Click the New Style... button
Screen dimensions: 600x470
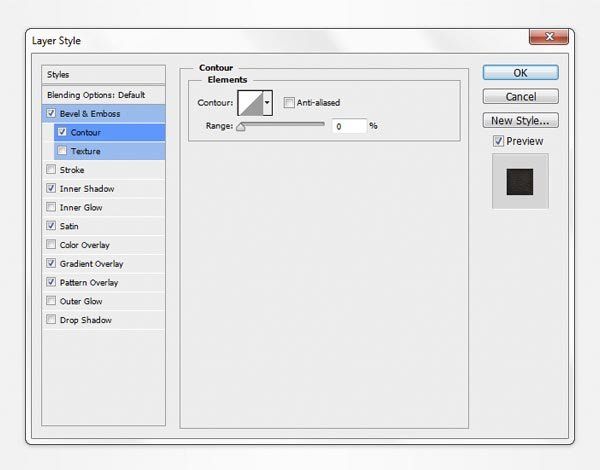[x=520, y=120]
